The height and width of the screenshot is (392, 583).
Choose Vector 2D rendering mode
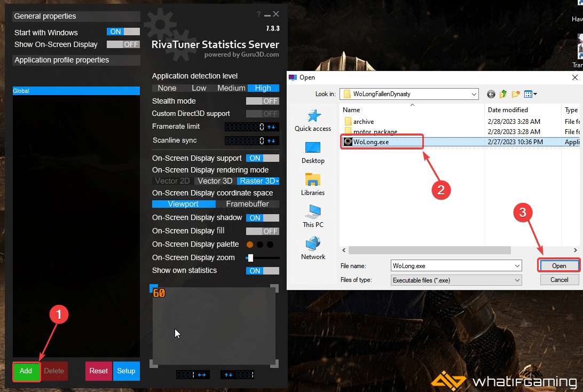172,181
